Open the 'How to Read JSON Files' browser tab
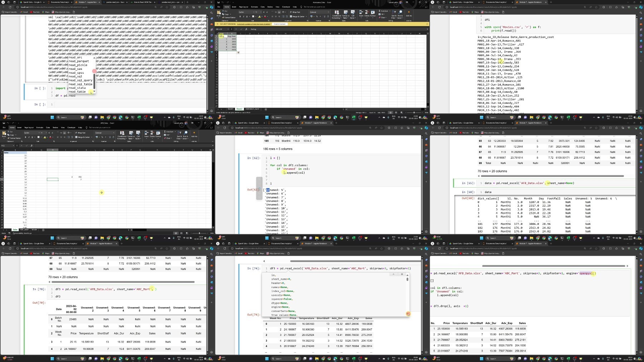 click(x=143, y=2)
